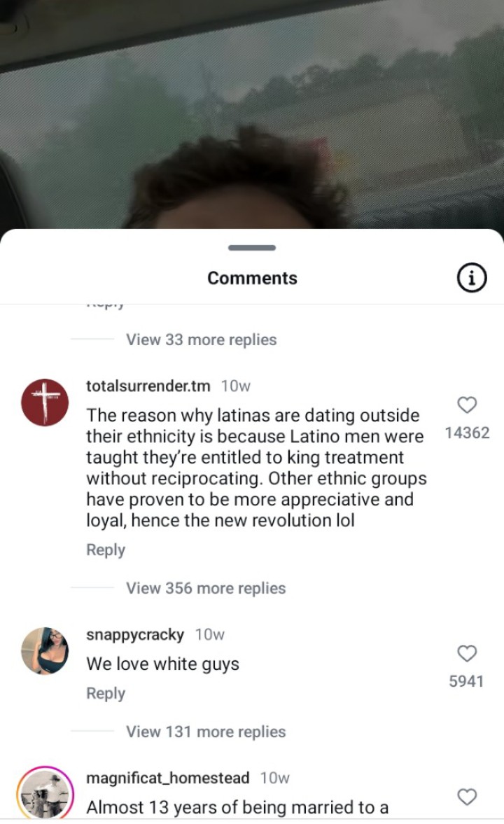Open snappycracky's profile picture

[45, 650]
